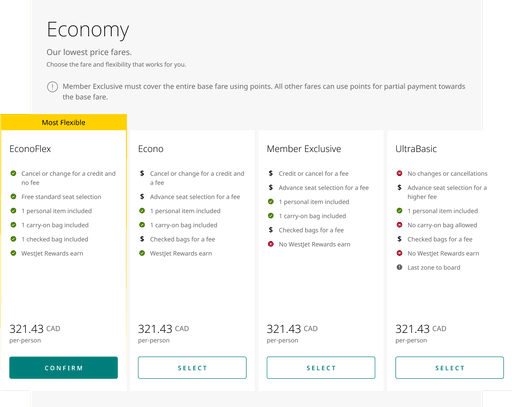The width and height of the screenshot is (512, 407).
Task: Click the Econo 321.43 CAD price
Action: pos(163,329)
